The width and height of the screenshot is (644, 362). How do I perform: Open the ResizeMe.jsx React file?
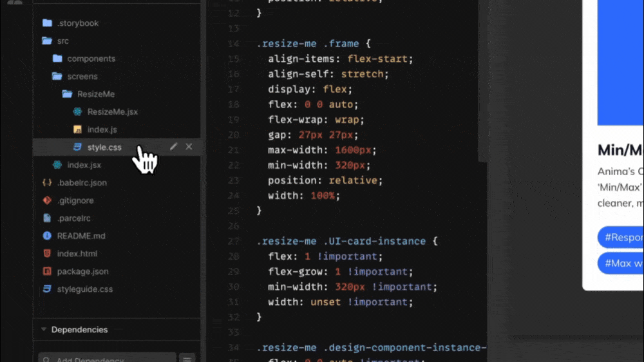pyautogui.click(x=112, y=111)
